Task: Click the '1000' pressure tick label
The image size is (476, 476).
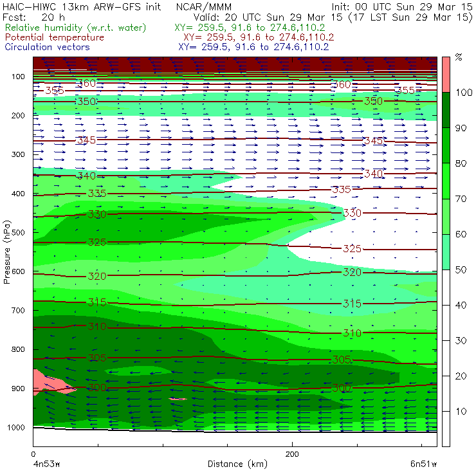Action: pos(16,427)
